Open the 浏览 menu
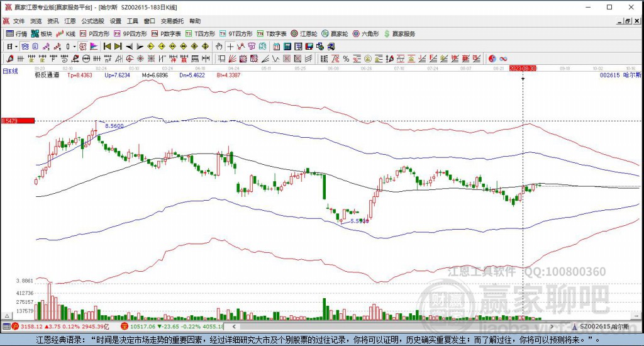The image size is (644, 346). [x=36, y=21]
